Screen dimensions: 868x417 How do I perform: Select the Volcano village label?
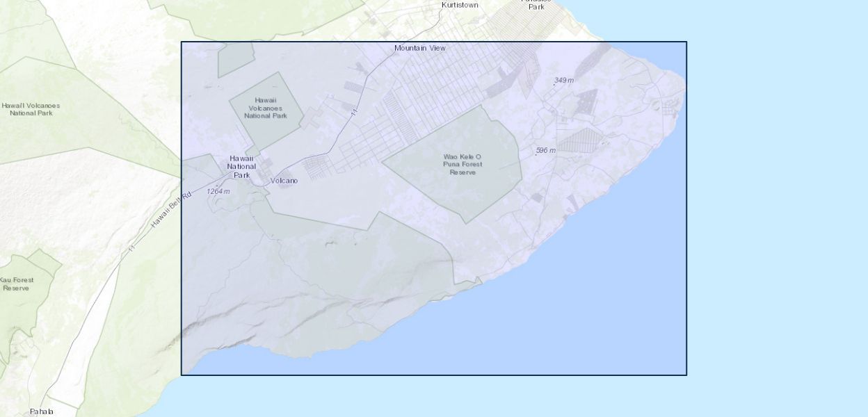coord(284,181)
